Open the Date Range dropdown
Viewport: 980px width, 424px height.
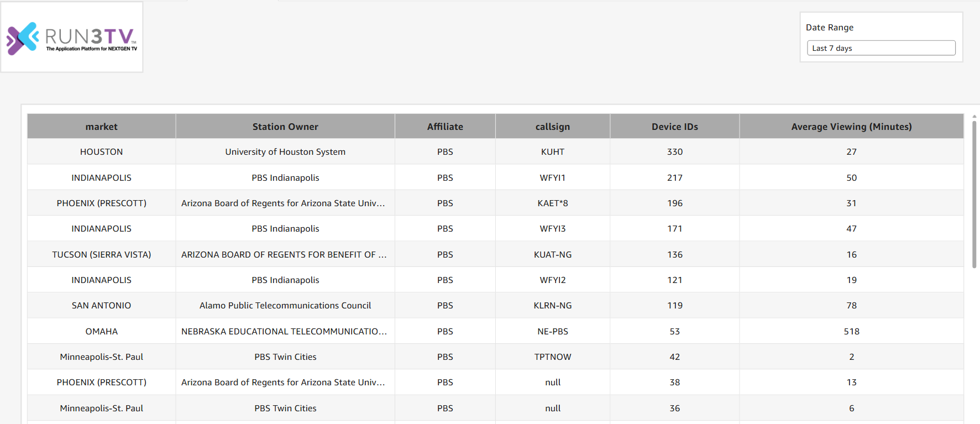[881, 48]
